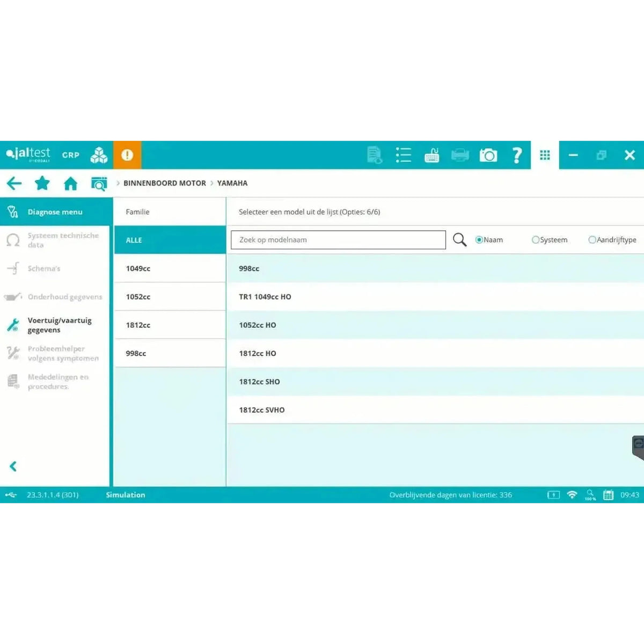The height and width of the screenshot is (644, 644).
Task: Open the apps grid icon
Action: 545,155
